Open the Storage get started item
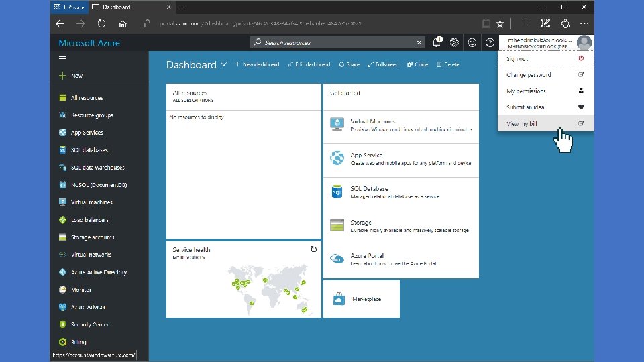The image size is (644, 362). pyautogui.click(x=401, y=226)
